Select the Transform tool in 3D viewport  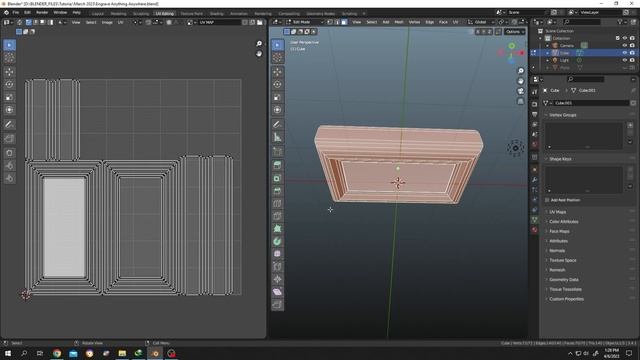point(278,110)
